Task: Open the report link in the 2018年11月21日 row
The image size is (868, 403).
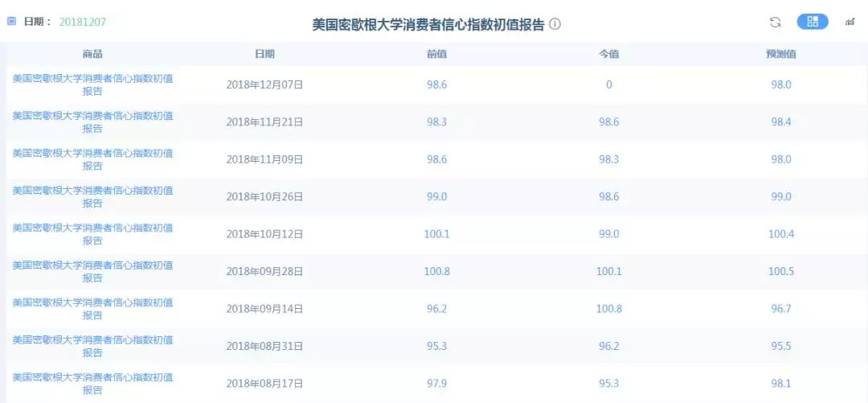Action: (92, 122)
